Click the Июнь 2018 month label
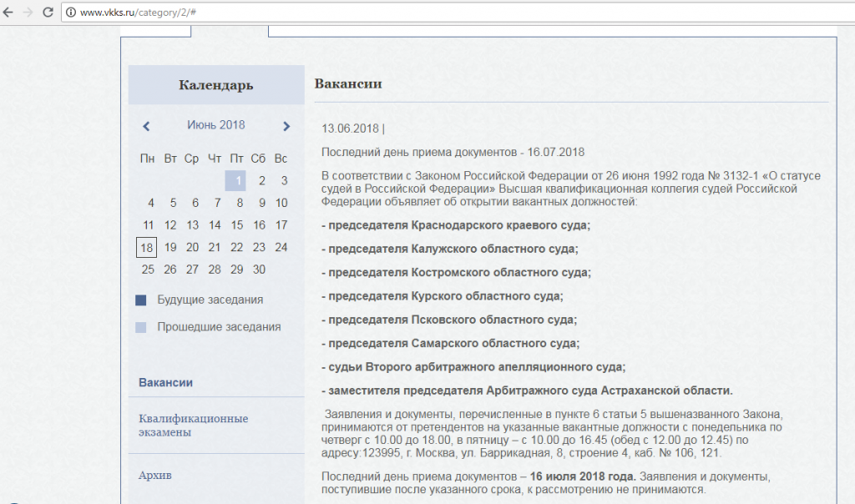This screenshot has width=855, height=504. click(x=216, y=125)
